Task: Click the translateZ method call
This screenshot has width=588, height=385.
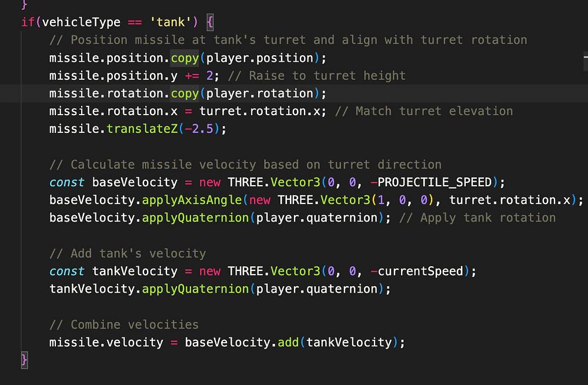Action: pyautogui.click(x=142, y=129)
